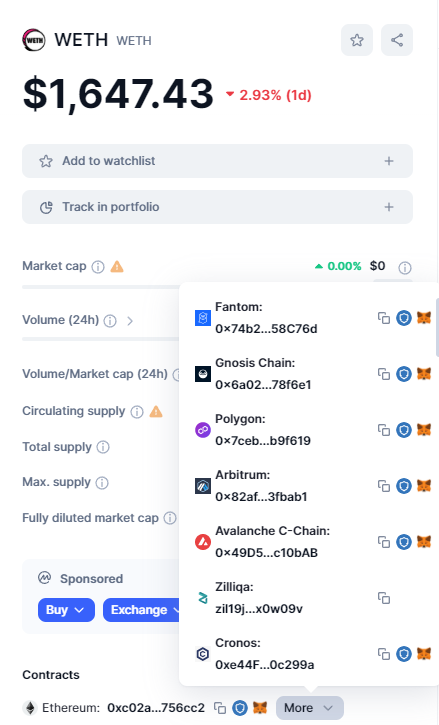Click MetaMask fox icon for Cronos
Viewport: 439px width, 725px height.
pyautogui.click(x=424, y=654)
